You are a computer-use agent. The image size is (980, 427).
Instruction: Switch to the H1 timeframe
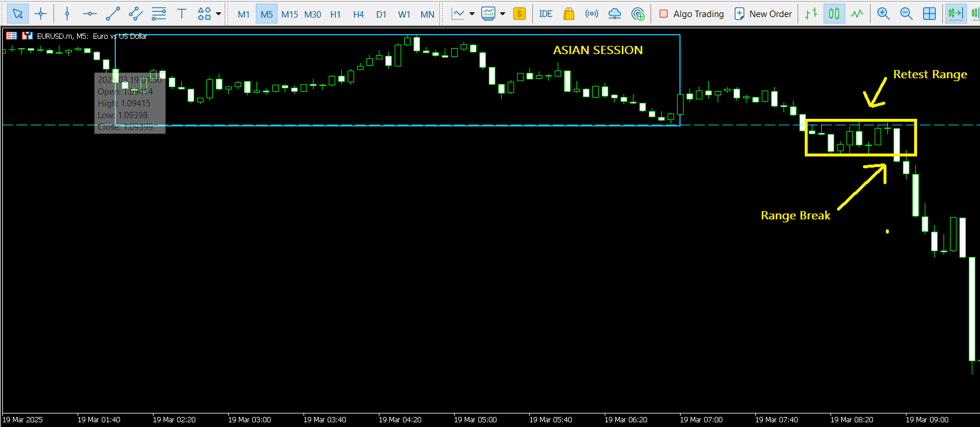point(335,14)
